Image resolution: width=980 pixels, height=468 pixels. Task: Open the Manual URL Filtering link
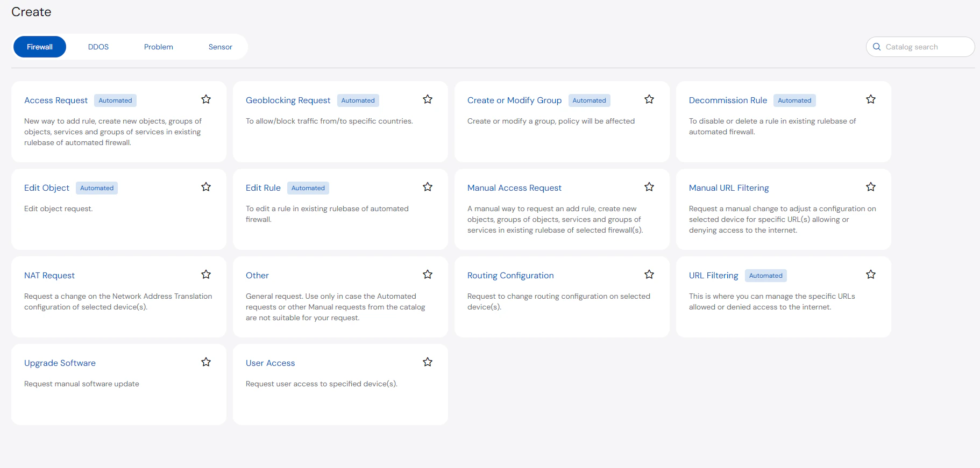point(729,188)
